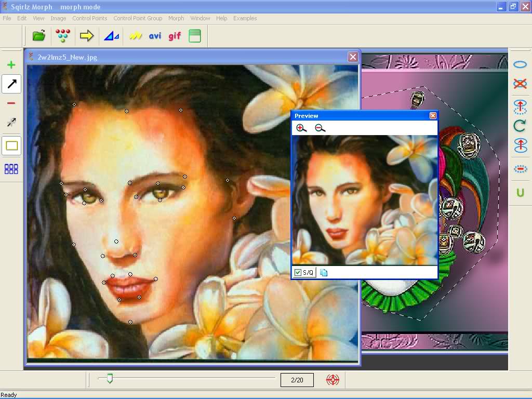Click the 'Ready' status bar text
Viewport: 532px width, 399px height.
(x=8, y=395)
